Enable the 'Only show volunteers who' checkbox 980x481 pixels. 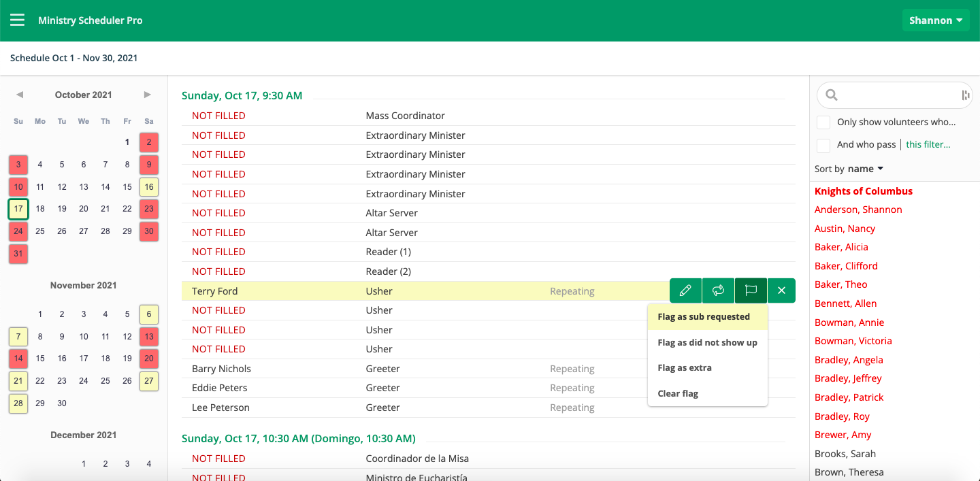pyautogui.click(x=823, y=122)
